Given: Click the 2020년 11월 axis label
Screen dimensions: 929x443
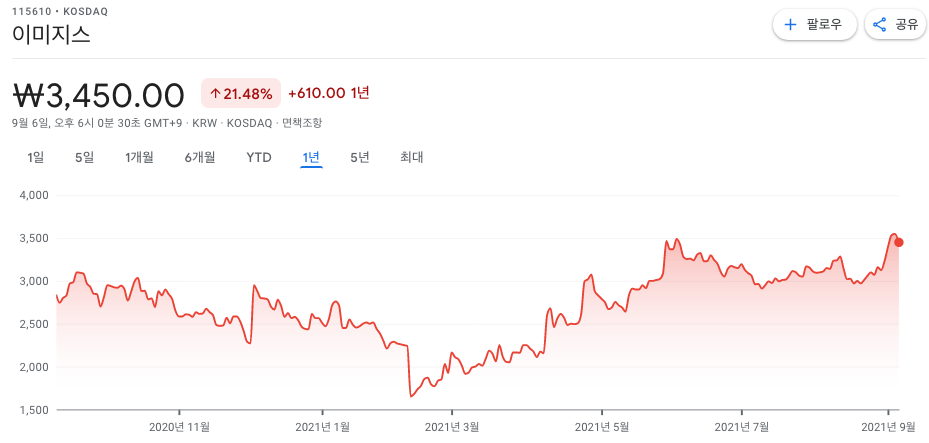Looking at the screenshot, I should (x=179, y=426).
